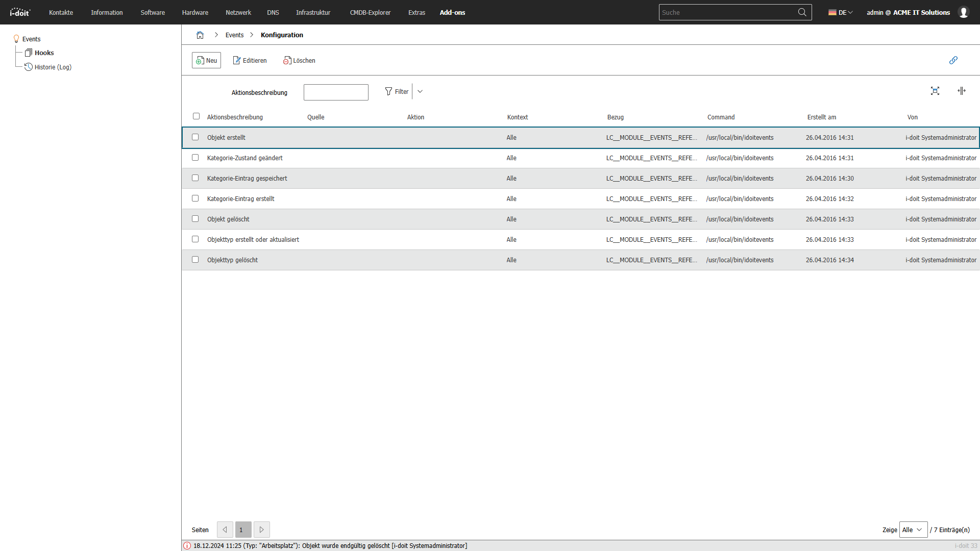The height and width of the screenshot is (551, 980).
Task: Adjust column widths with the resize icon
Action: pyautogui.click(x=962, y=91)
